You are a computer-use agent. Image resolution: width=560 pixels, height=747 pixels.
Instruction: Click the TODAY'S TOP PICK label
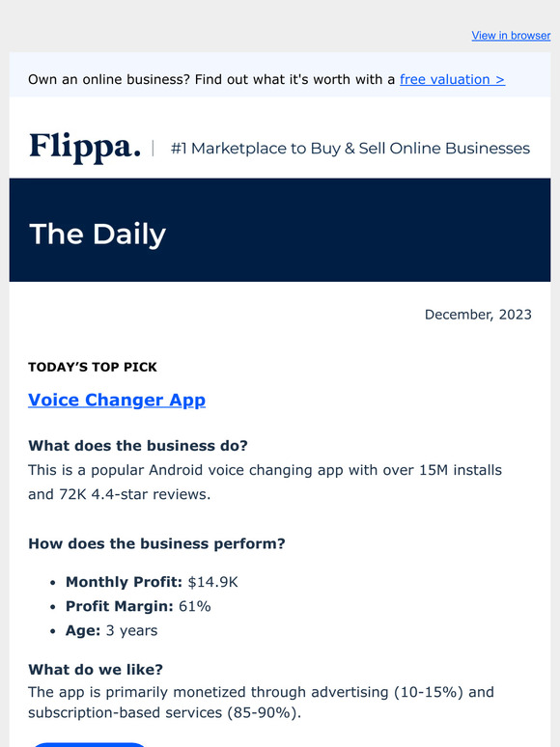[93, 367]
